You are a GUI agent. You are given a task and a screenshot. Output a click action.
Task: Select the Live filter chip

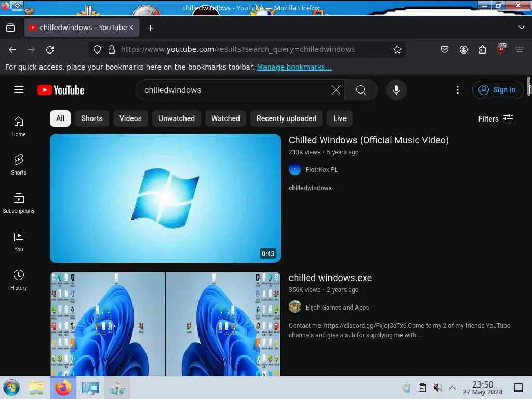pos(340,118)
